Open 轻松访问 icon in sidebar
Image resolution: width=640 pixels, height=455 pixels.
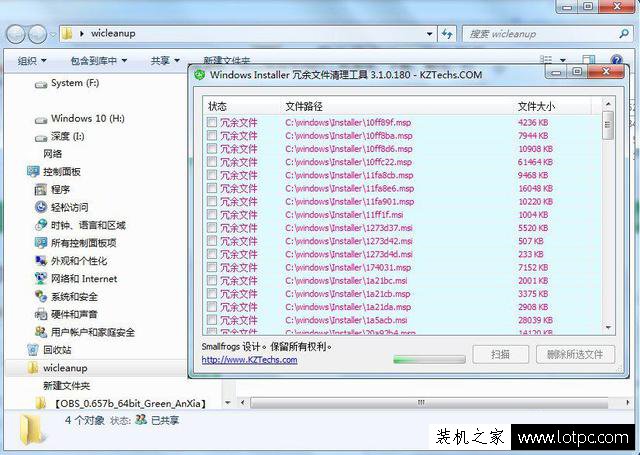tap(41, 207)
